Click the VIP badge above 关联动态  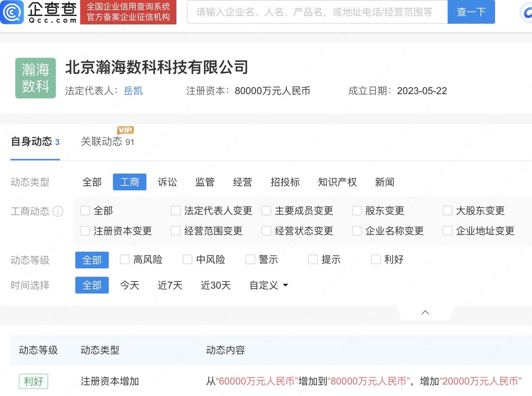tap(125, 130)
